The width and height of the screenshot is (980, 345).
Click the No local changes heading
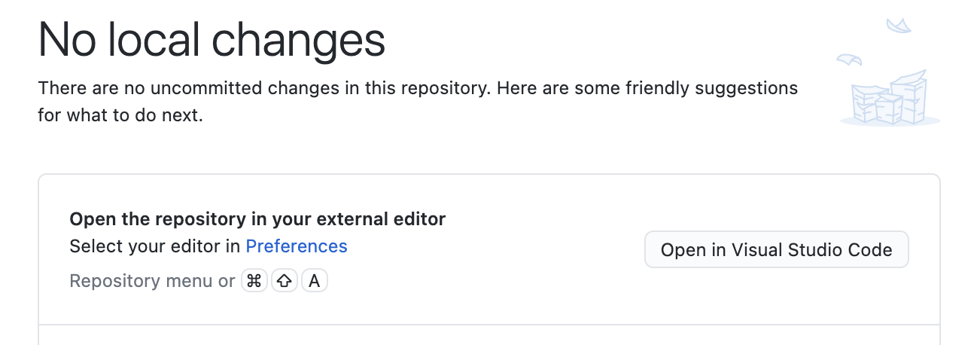212,40
